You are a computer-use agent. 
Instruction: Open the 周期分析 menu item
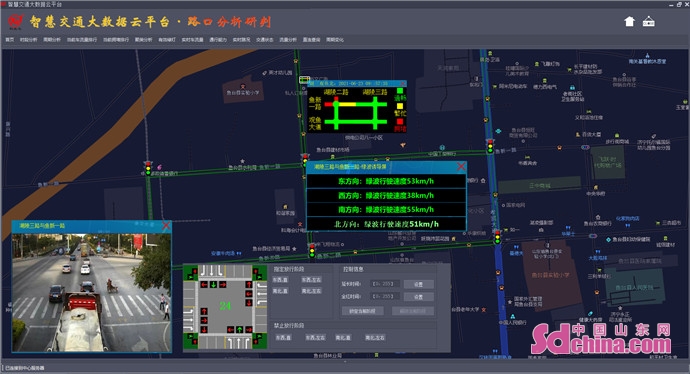coord(52,40)
